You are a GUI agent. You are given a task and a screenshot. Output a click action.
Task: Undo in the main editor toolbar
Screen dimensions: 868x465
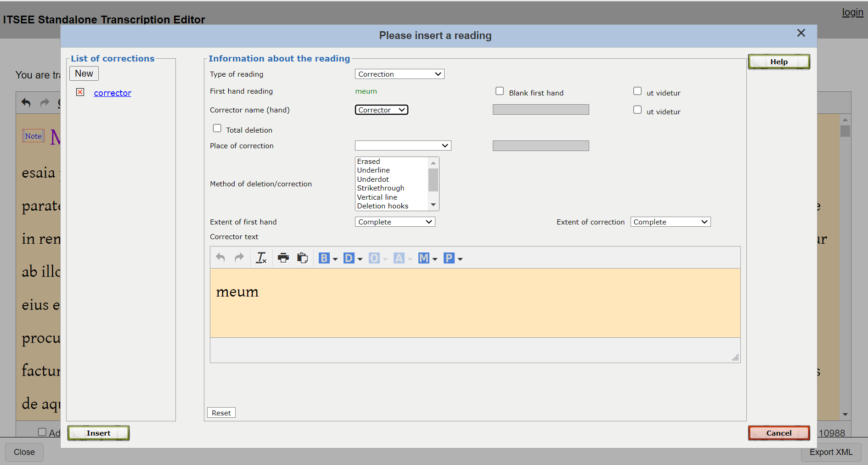pyautogui.click(x=26, y=103)
